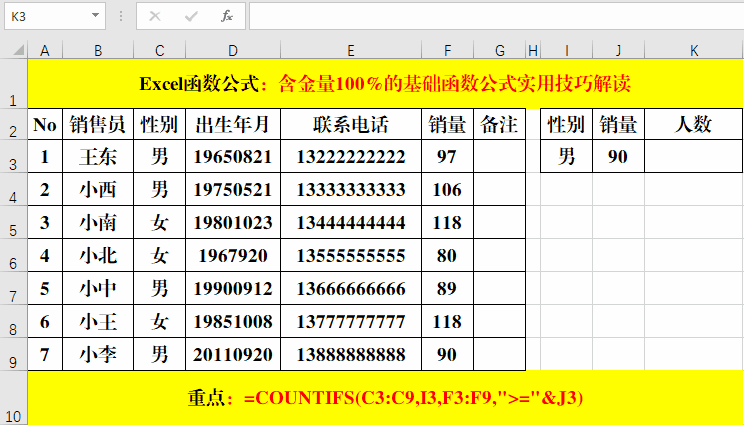The image size is (744, 425).
Task: Click the No cell with value 6
Action: click(45, 321)
